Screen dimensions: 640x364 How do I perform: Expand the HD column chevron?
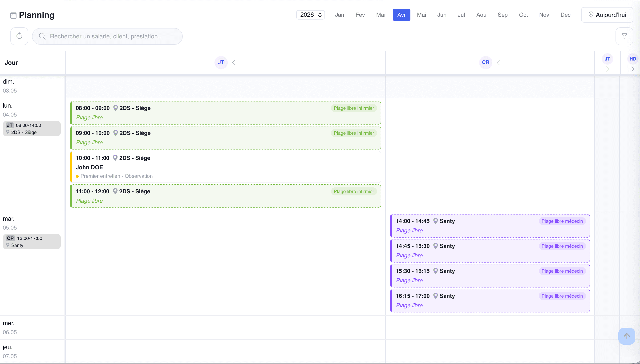632,69
